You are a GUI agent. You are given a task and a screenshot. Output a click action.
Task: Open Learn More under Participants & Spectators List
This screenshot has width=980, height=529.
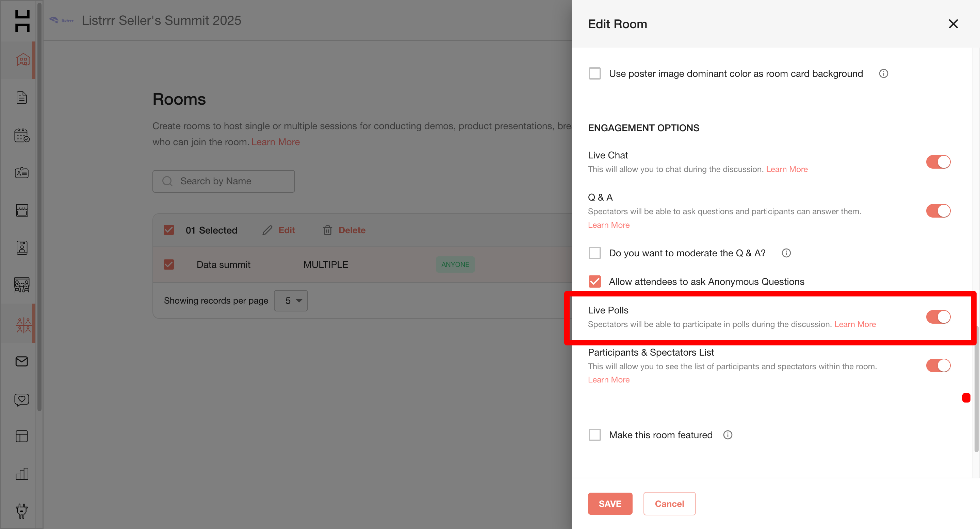(x=609, y=380)
